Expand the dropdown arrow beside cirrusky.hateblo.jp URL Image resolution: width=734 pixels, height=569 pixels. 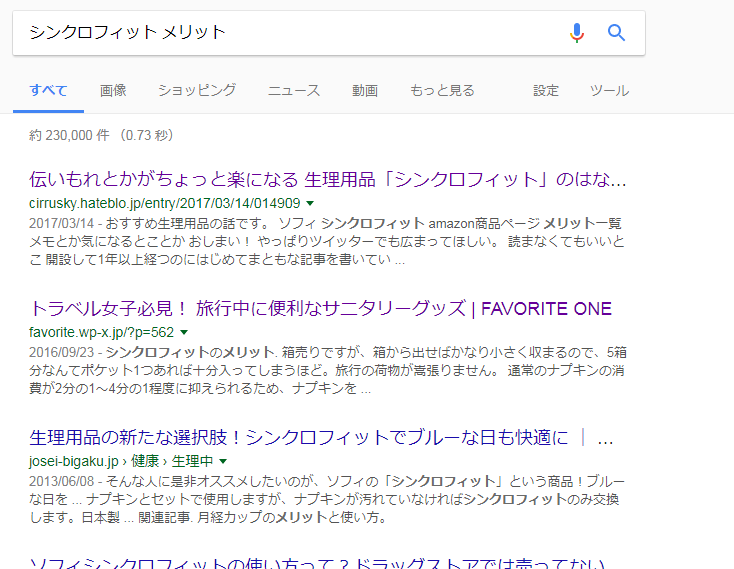pos(310,204)
